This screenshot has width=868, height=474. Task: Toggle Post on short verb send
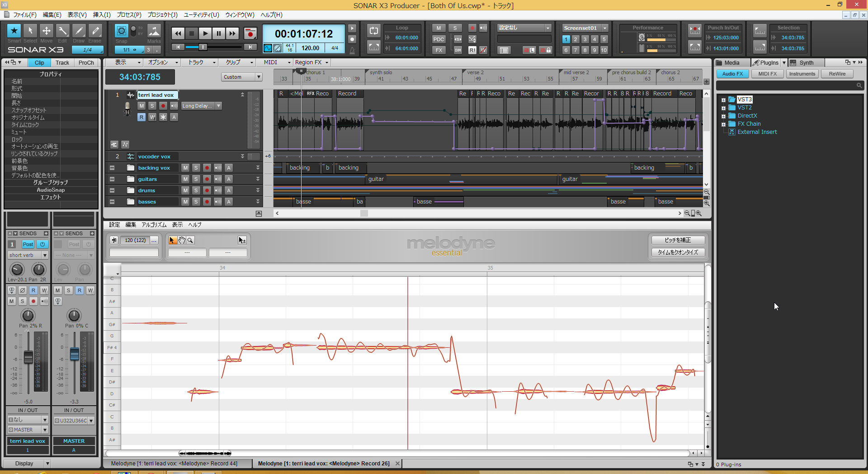point(28,244)
